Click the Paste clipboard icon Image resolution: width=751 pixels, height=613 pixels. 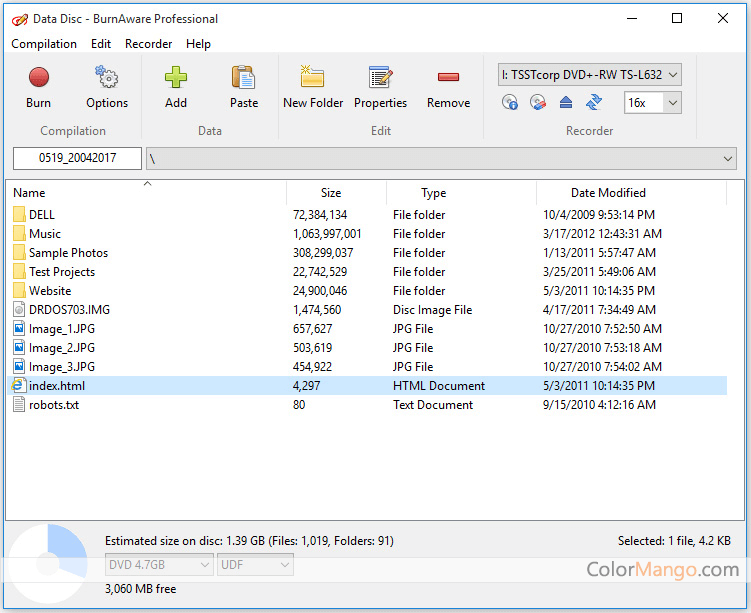coord(243,87)
